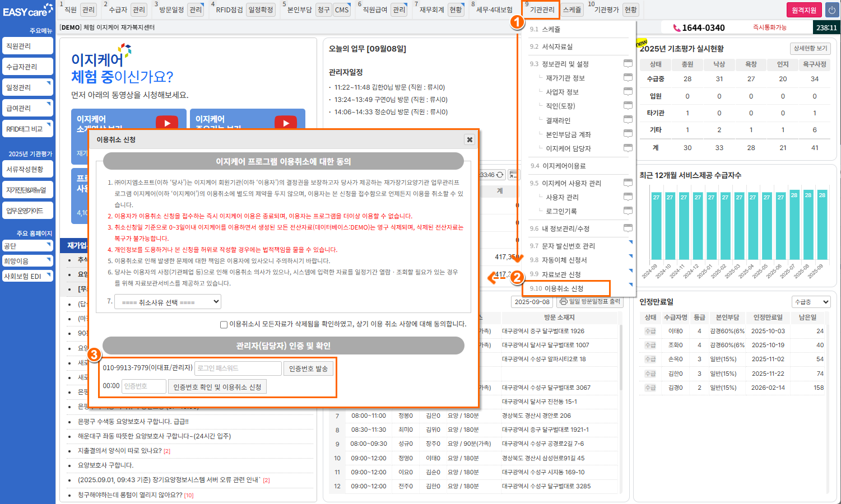
Task: Click the red 원격지원 button
Action: [x=804, y=10]
